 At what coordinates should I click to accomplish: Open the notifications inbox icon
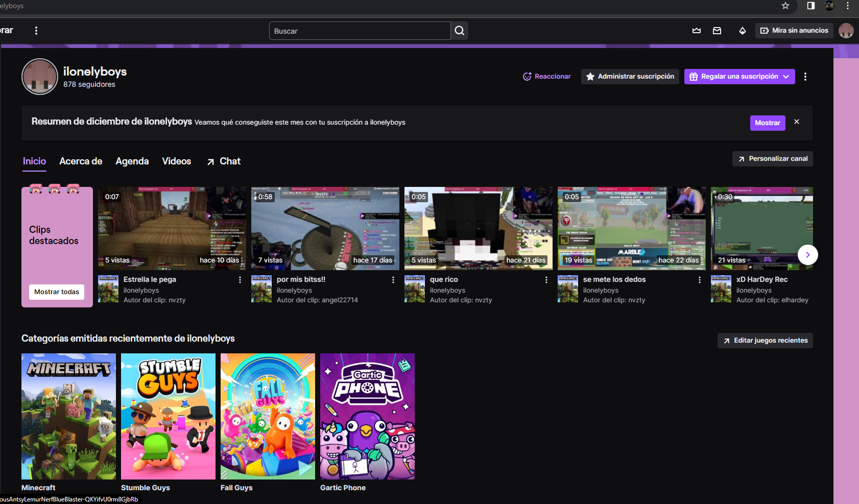[717, 31]
